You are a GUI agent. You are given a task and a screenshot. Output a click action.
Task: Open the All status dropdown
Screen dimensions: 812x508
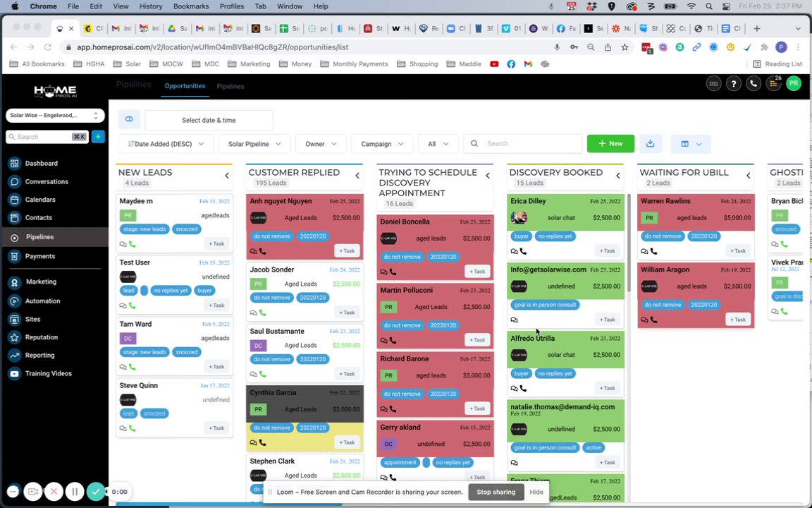click(x=438, y=144)
